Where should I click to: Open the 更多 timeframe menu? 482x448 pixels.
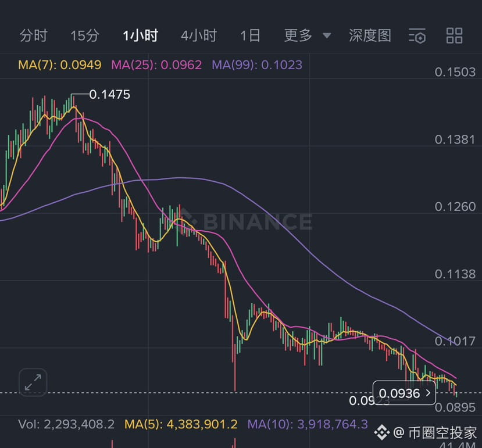298,35
